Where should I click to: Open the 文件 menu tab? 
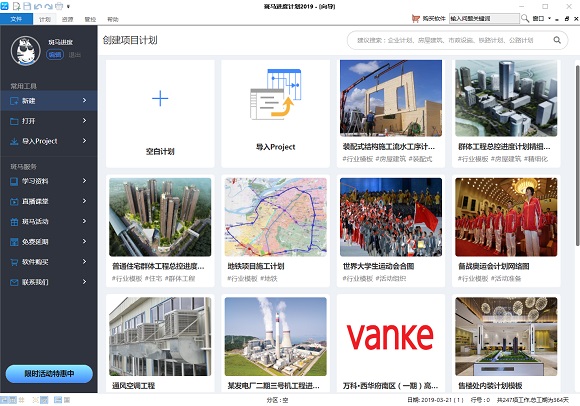pyautogui.click(x=16, y=19)
